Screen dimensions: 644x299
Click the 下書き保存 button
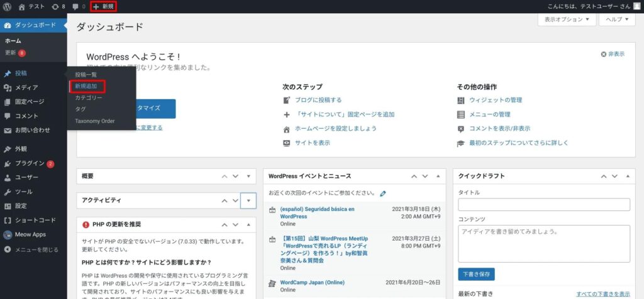(x=476, y=274)
